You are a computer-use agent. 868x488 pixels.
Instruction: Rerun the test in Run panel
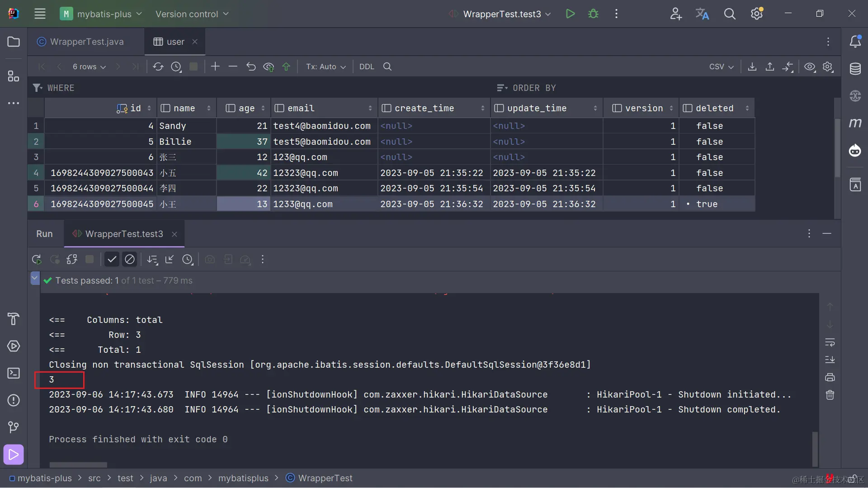pyautogui.click(x=37, y=259)
